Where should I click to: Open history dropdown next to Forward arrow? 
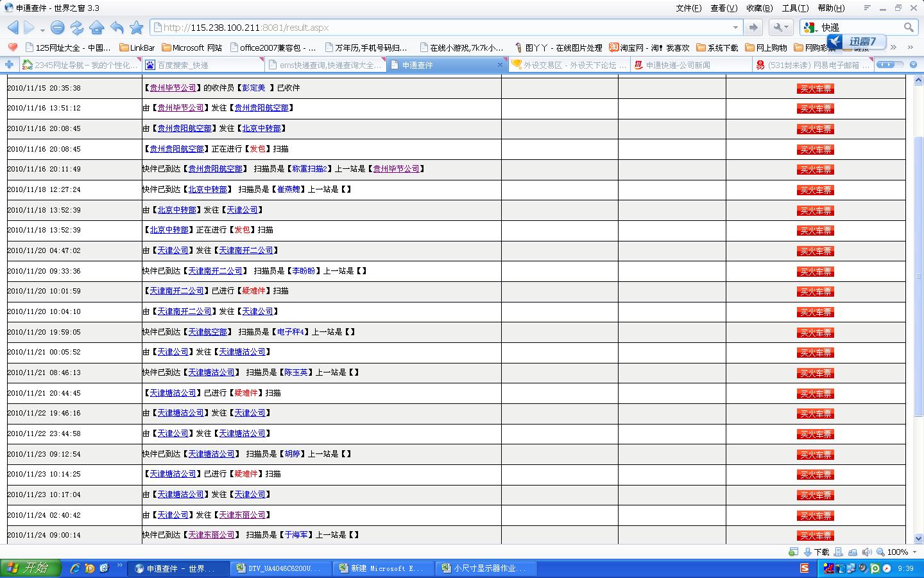(x=42, y=30)
